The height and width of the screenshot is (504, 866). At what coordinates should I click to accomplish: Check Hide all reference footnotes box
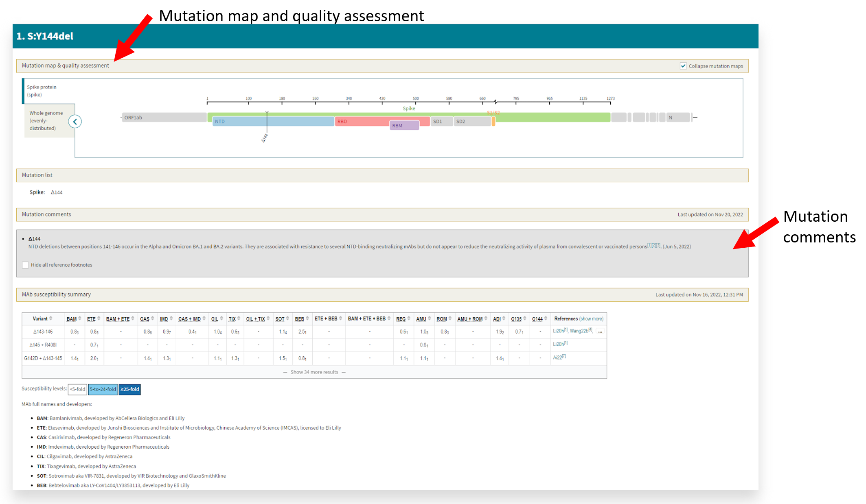(x=26, y=265)
